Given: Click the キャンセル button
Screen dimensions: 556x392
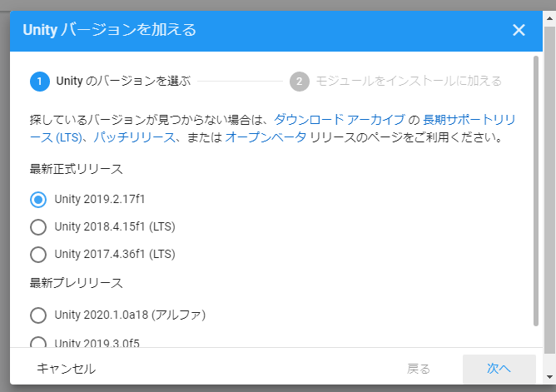Looking at the screenshot, I should click(x=67, y=369).
